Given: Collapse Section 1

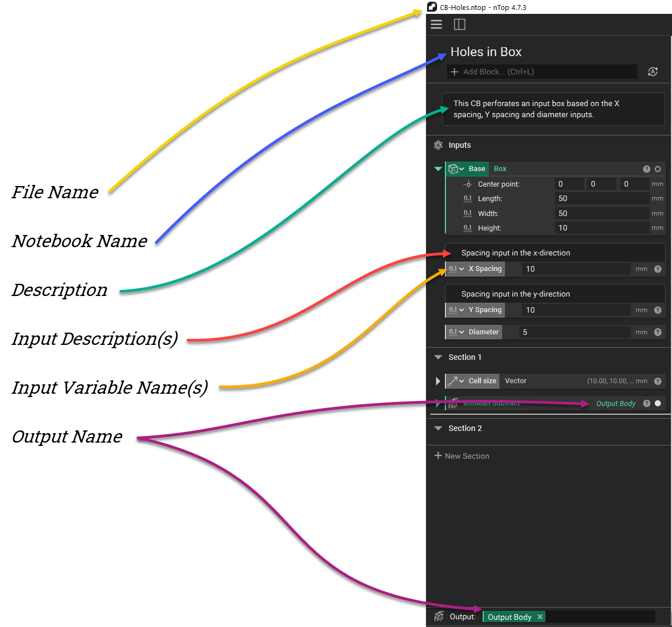Looking at the screenshot, I should click(x=438, y=357).
